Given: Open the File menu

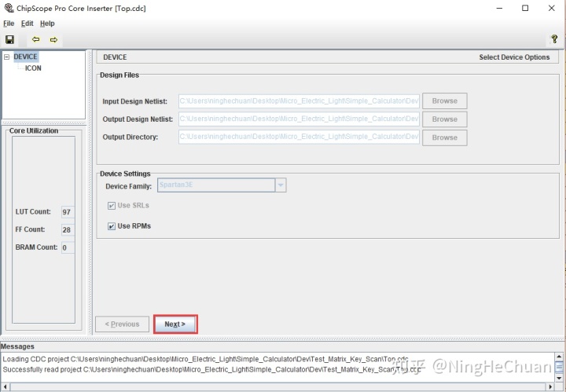Looking at the screenshot, I should pos(9,24).
